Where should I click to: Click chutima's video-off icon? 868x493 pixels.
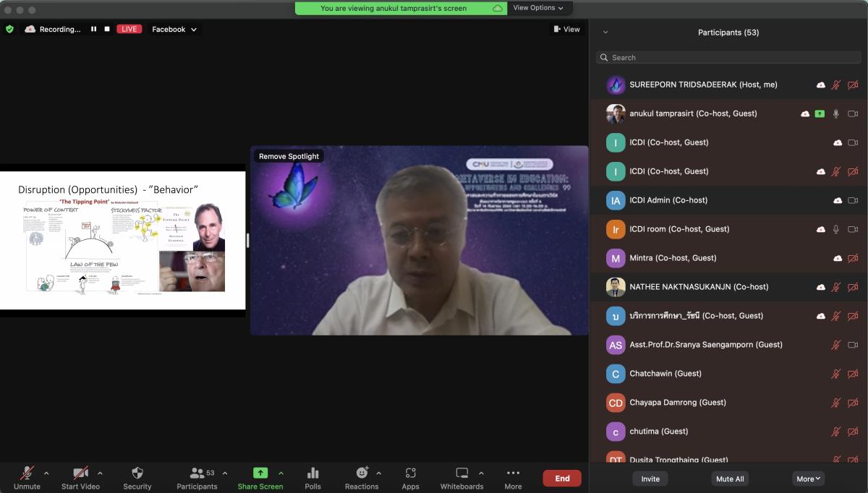[853, 432]
